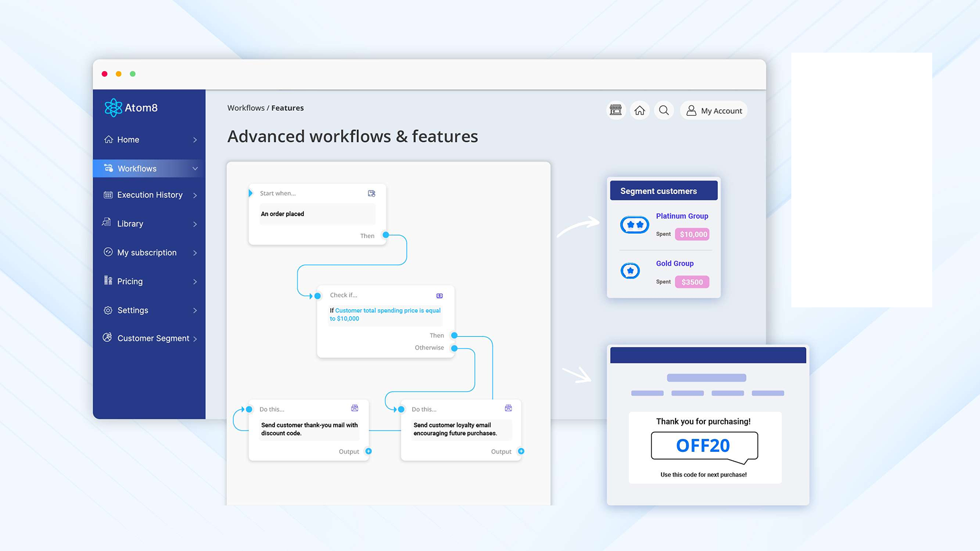The width and height of the screenshot is (980, 551).
Task: Select Execution History in the sidebar
Action: [149, 195]
